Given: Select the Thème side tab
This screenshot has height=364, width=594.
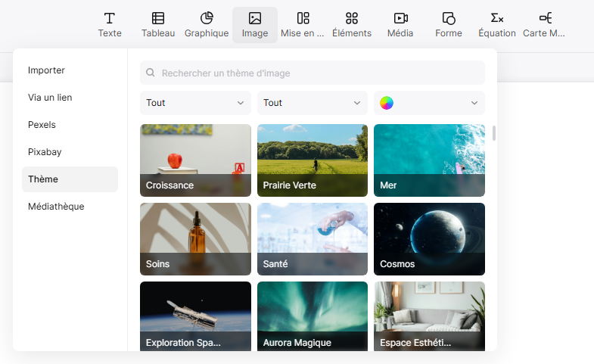Looking at the screenshot, I should [70, 179].
